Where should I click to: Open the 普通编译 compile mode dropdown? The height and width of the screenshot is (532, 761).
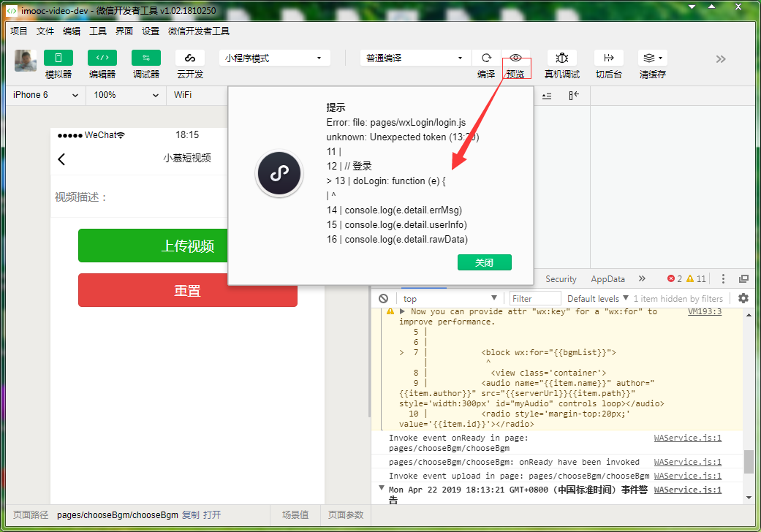[x=415, y=58]
